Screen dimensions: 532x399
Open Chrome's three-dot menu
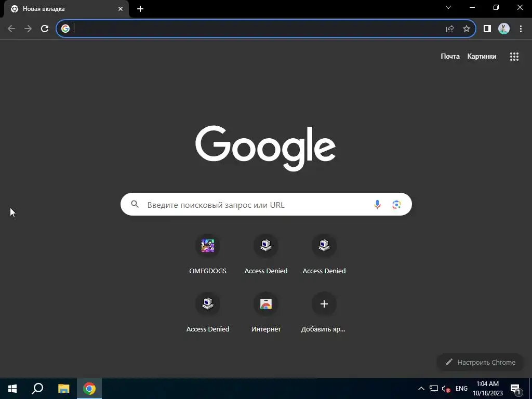(521, 29)
